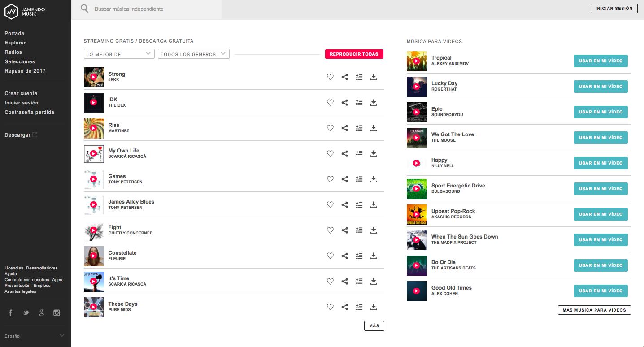Image resolution: width=644 pixels, height=347 pixels.
Task: Open Jamendo Twitter page icon
Action: (x=26, y=313)
